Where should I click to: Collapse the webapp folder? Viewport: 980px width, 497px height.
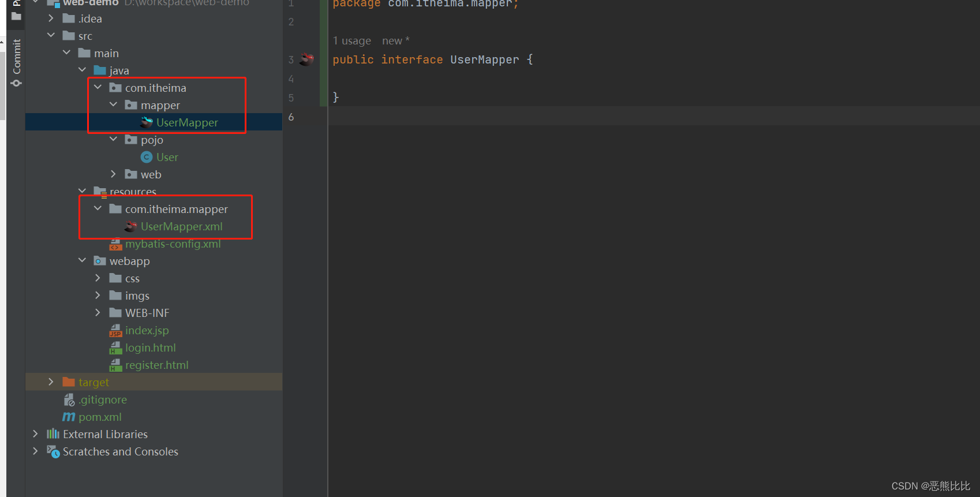click(x=82, y=261)
